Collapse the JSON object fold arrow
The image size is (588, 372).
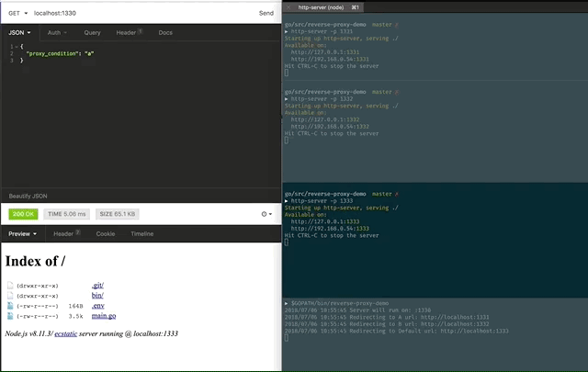pos(16,46)
